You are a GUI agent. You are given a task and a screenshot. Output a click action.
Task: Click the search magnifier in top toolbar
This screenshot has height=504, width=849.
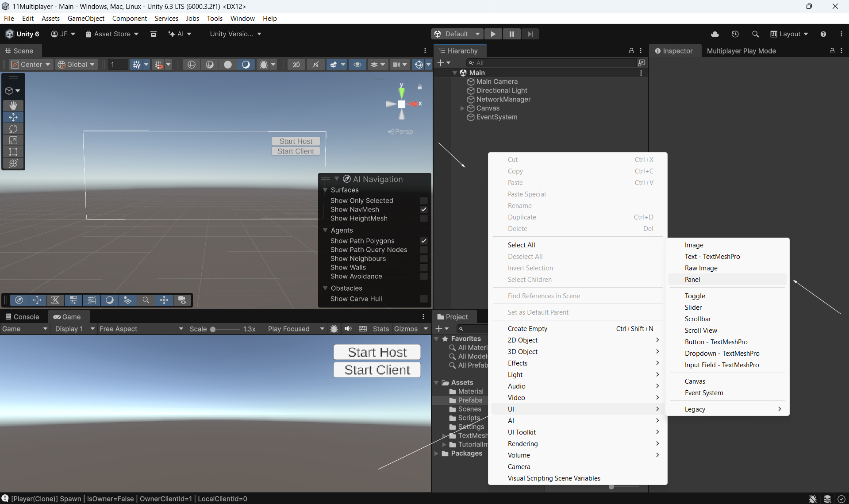pos(755,34)
